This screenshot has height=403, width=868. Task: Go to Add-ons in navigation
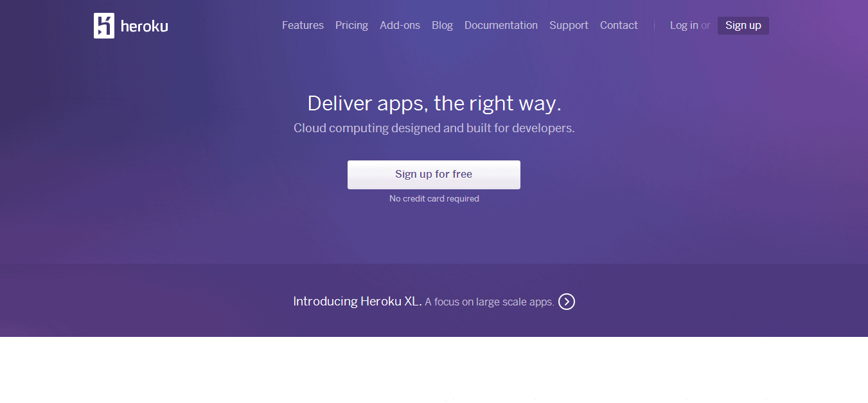pos(400,26)
